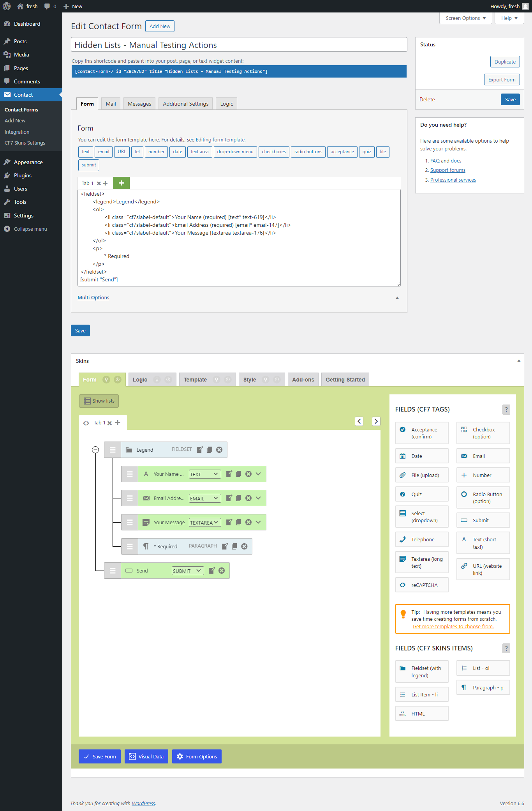This screenshot has height=811, width=532.
Task: Collapse the Legend fieldset tree node
Action: pyautogui.click(x=95, y=450)
